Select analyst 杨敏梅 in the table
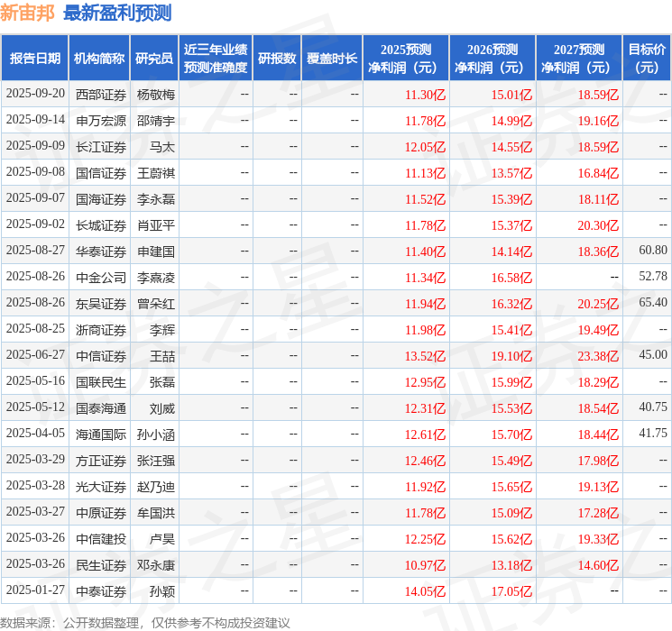The width and height of the screenshot is (672, 631). pyautogui.click(x=155, y=95)
